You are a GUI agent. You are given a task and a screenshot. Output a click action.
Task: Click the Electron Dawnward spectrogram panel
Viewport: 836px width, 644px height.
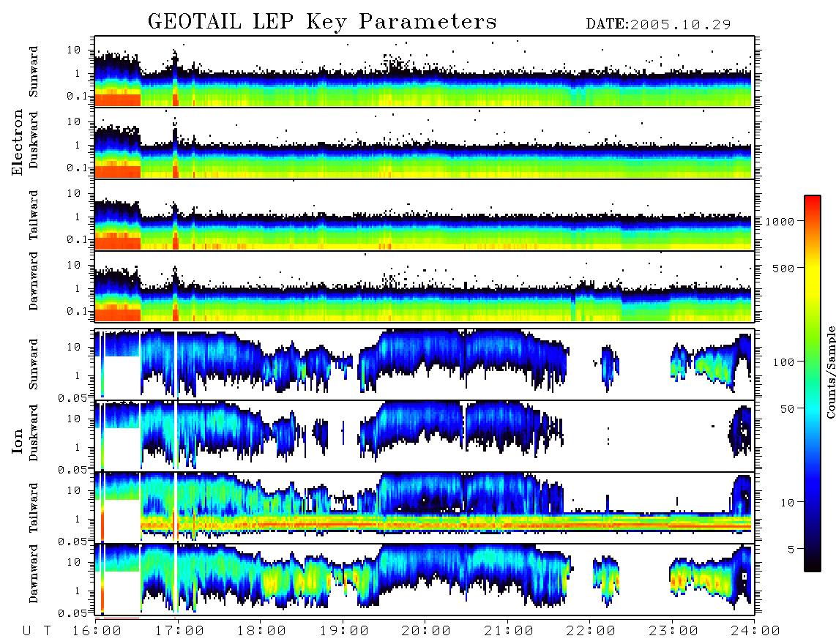[x=425, y=287]
